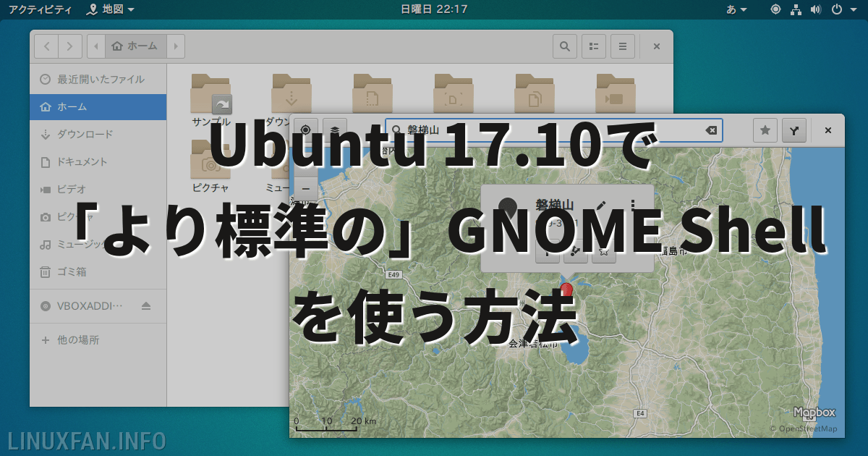Select ゴミ箱 in the sidebar
Viewport: 868px width, 456px height.
pos(98,271)
